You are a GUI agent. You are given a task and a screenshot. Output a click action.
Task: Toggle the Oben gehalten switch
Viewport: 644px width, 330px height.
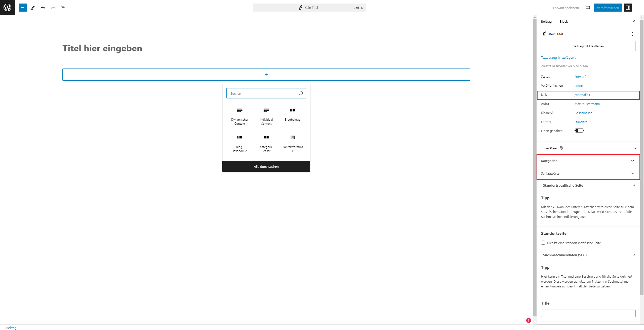[579, 130]
